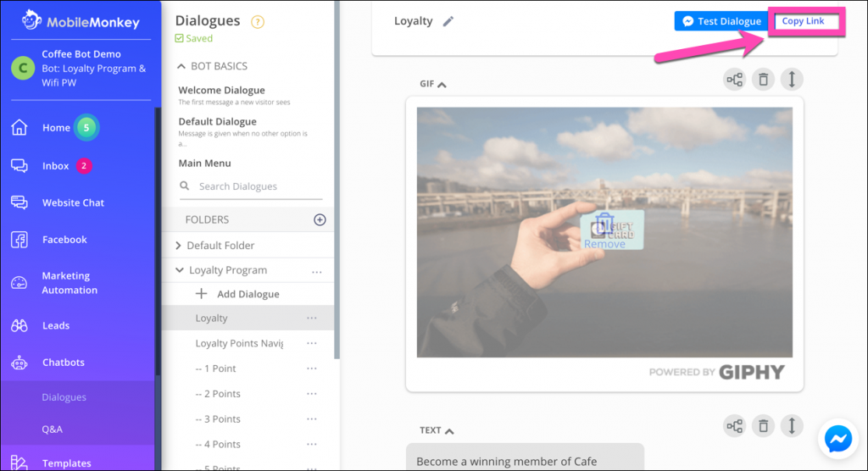Open Inbox in the sidebar
868x471 pixels.
pos(55,165)
